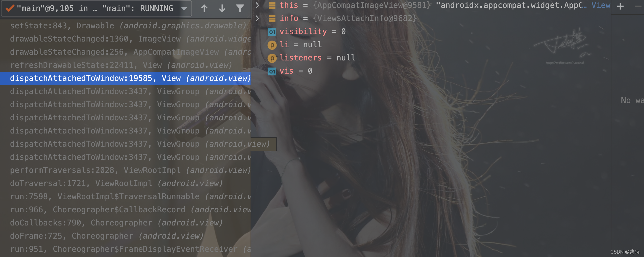Click the vis variable's primitive type icon
Viewport: 644px width, 257px height.
point(272,71)
